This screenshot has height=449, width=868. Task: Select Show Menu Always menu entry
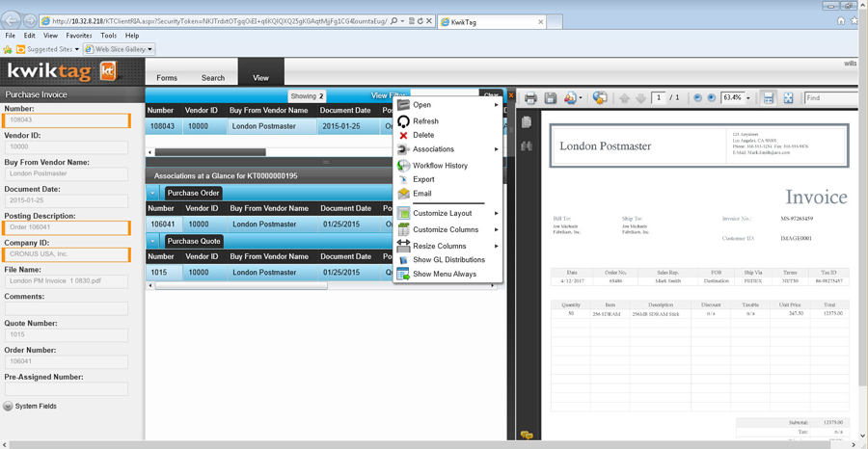point(445,274)
